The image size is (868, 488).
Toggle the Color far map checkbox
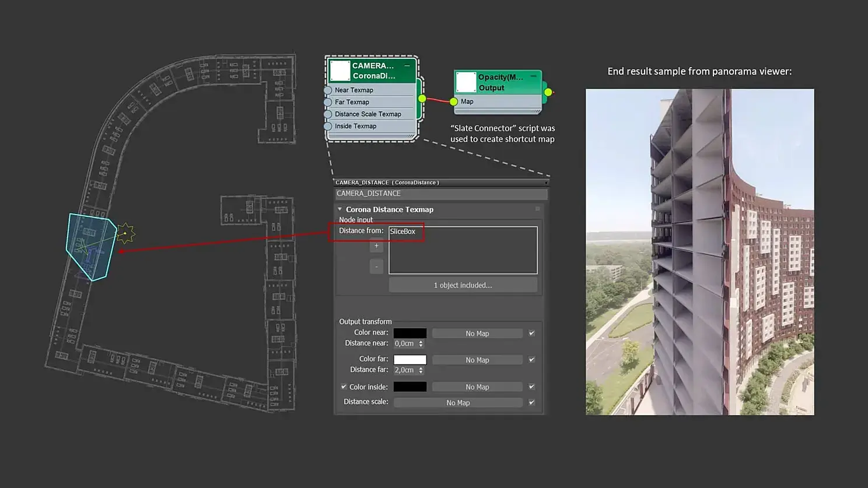tap(531, 360)
